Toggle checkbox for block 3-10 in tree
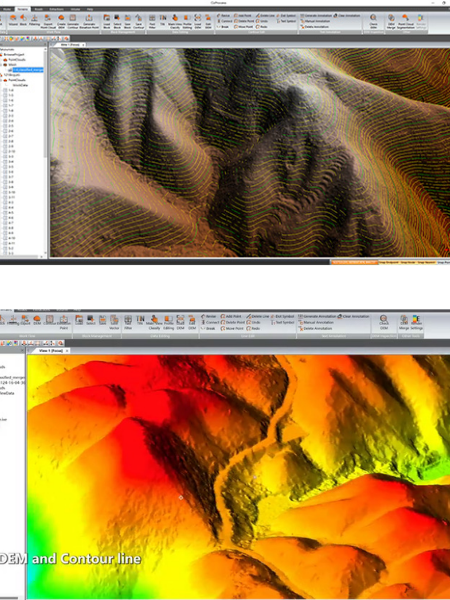 [x=5, y=192]
